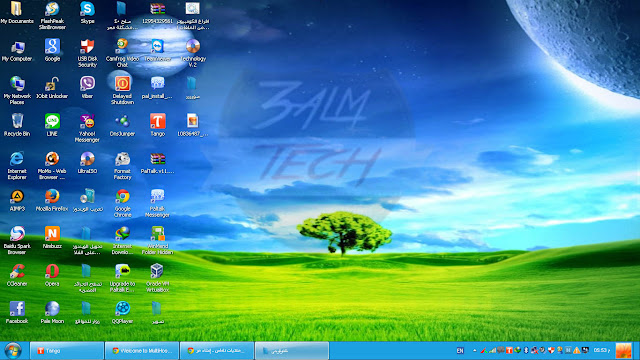Screen dimensions: 640x360
Task: Select the My Network Places icon
Action: coord(17,91)
